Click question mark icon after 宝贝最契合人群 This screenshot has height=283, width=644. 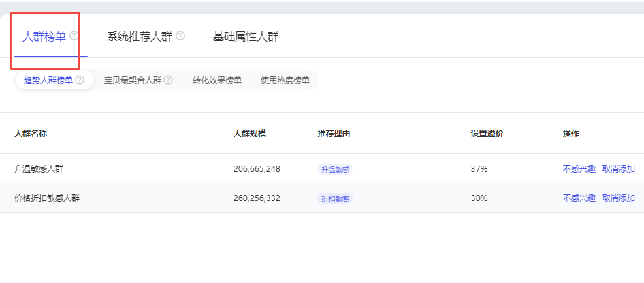click(168, 80)
